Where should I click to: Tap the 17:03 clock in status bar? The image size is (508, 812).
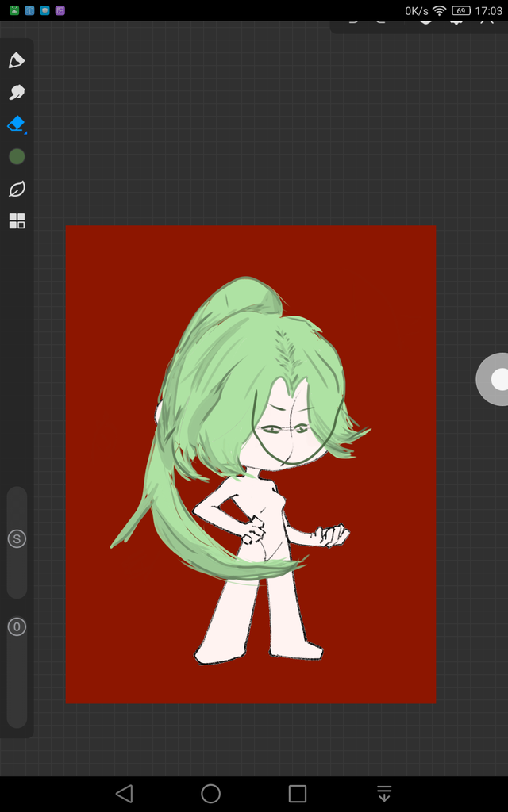(x=490, y=11)
